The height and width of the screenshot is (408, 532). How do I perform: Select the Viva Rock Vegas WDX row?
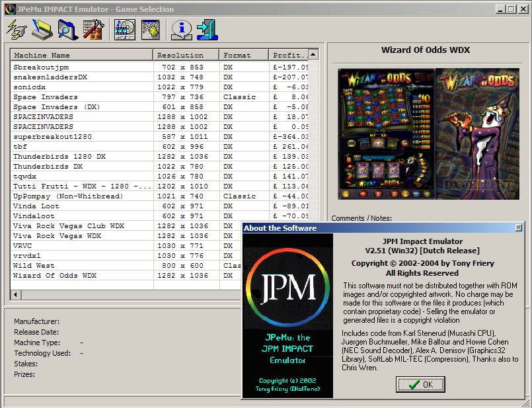pos(126,236)
